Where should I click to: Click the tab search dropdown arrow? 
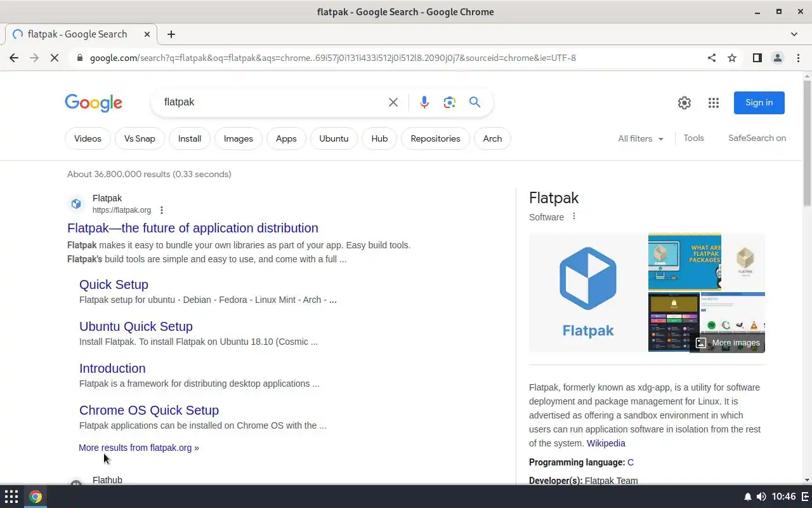794,34
